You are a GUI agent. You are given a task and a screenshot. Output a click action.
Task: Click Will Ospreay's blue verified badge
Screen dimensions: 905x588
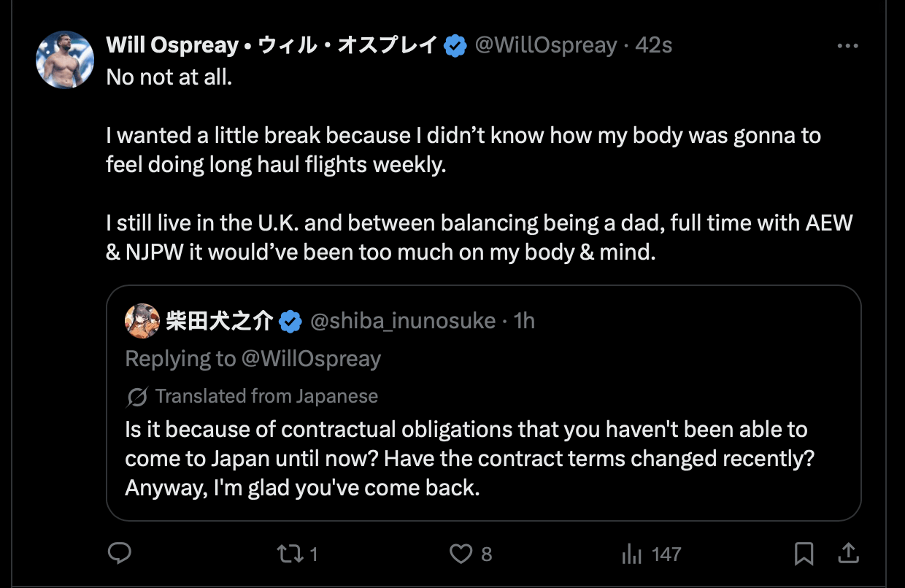(x=455, y=46)
